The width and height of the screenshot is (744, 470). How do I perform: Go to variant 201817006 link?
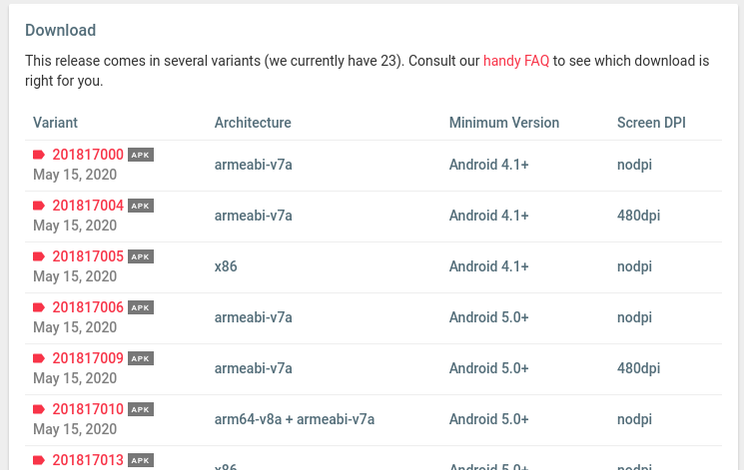coord(88,308)
